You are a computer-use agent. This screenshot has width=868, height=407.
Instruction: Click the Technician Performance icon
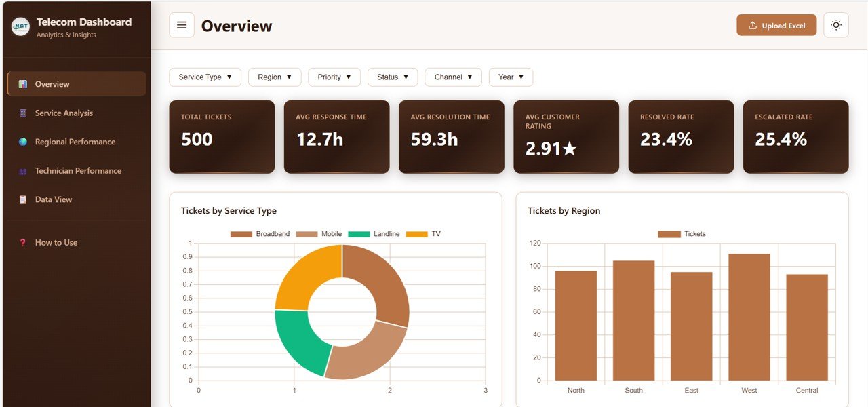point(23,170)
